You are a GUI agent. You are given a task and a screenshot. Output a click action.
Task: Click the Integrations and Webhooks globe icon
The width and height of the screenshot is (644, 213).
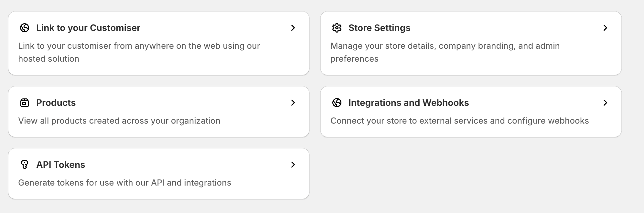click(x=337, y=103)
